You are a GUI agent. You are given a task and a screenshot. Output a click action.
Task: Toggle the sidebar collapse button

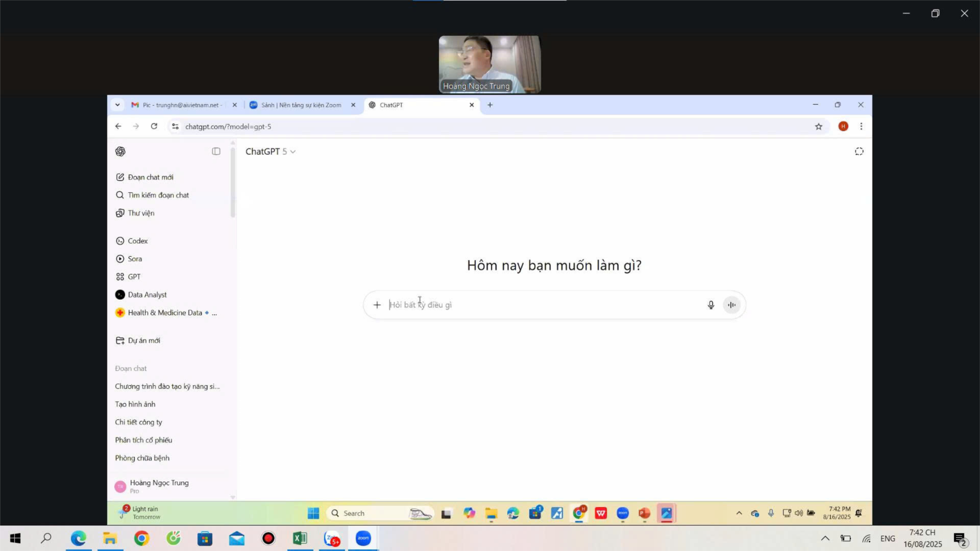point(216,152)
